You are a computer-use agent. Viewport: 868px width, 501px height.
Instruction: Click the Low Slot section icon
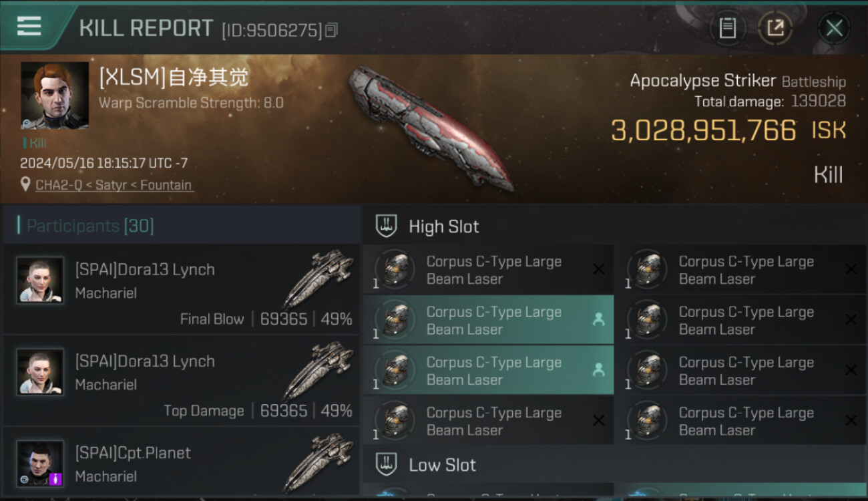(386, 464)
